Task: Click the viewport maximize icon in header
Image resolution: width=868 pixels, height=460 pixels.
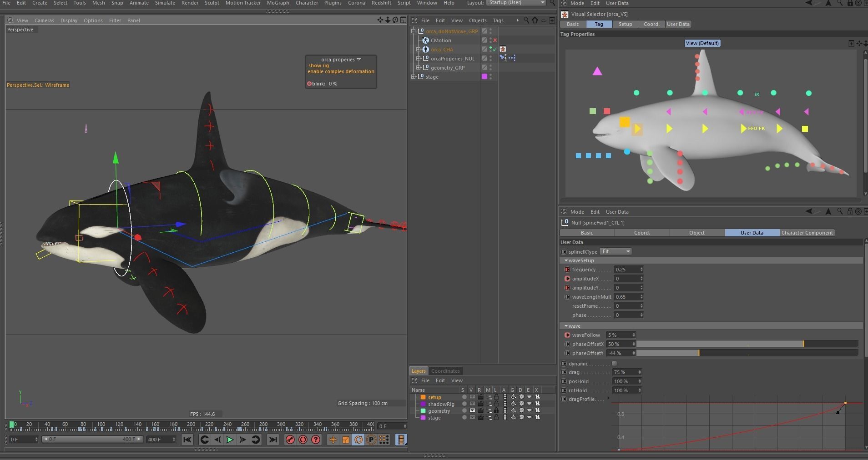Action: coord(403,20)
